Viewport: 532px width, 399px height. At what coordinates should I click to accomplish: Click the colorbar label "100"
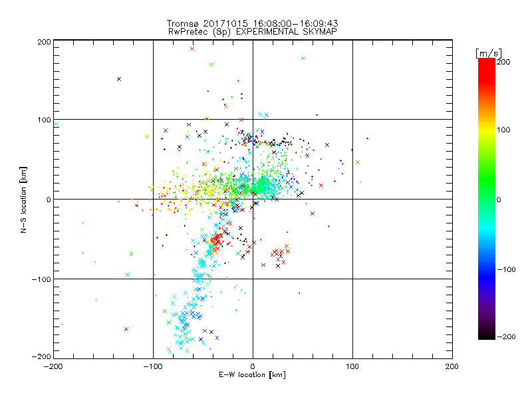coord(503,130)
